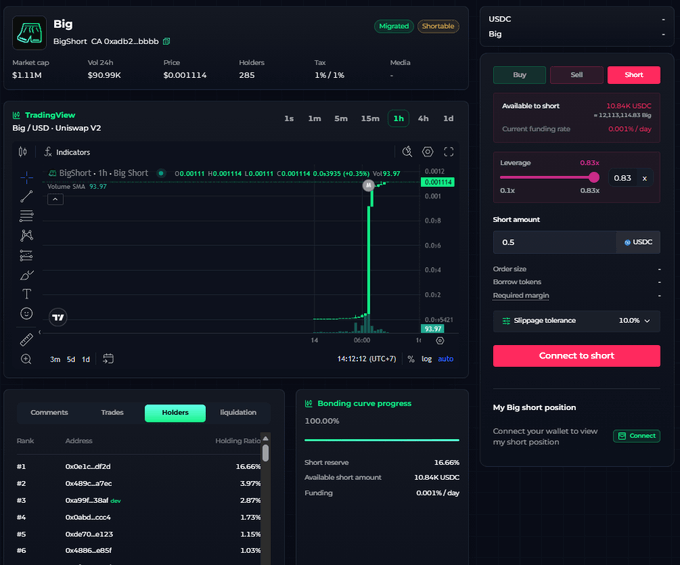
Task: Select the 1h timeframe
Action: pos(399,119)
